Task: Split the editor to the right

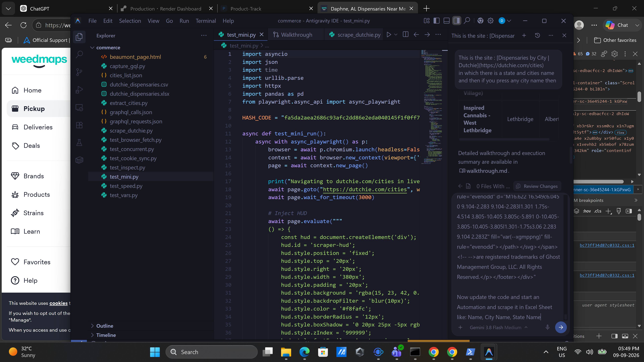Action: click(406, 35)
